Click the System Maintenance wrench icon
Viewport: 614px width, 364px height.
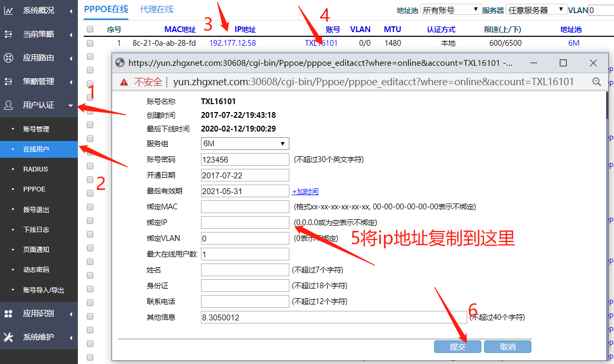[x=8, y=337]
